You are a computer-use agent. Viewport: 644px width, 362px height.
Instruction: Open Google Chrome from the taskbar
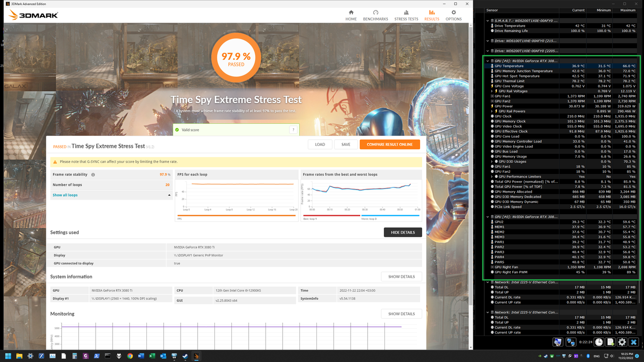(130, 356)
